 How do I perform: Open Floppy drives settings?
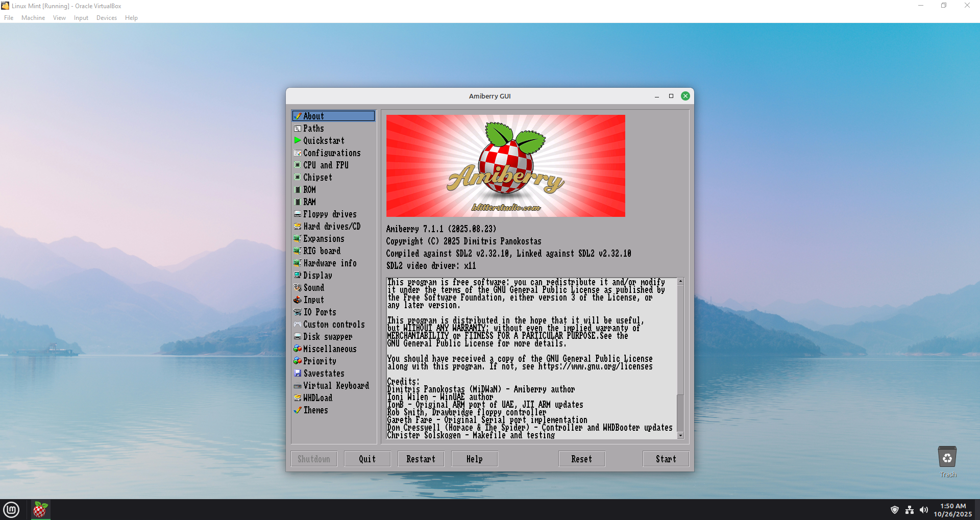pyautogui.click(x=333, y=214)
